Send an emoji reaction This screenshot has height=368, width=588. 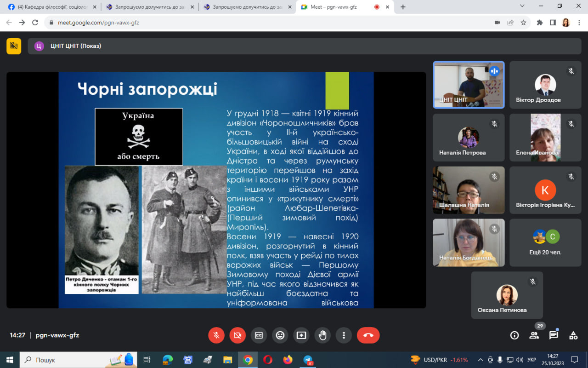tap(280, 335)
